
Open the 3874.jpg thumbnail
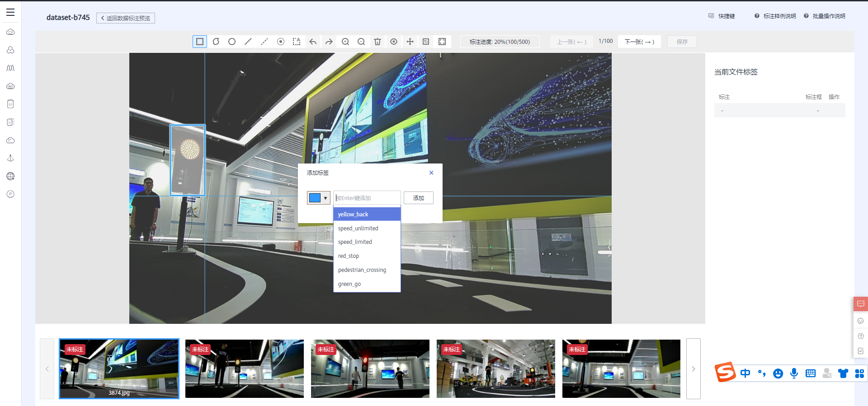pyautogui.click(x=119, y=369)
